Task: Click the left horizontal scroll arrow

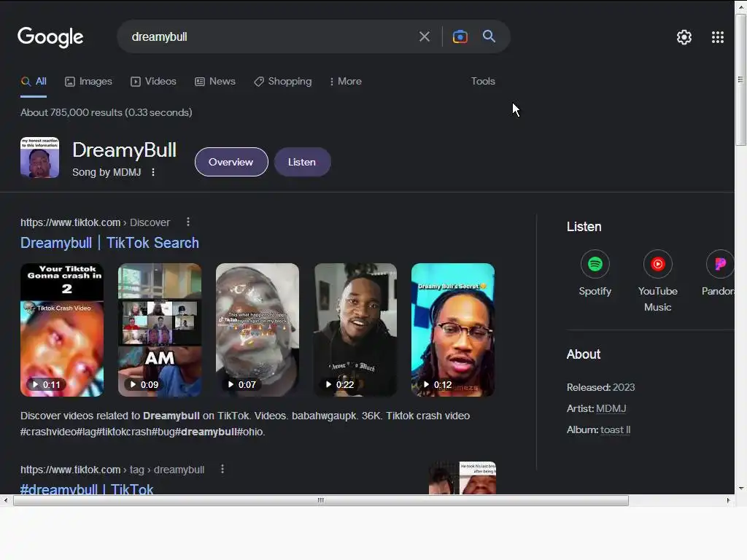Action: coord(6,500)
